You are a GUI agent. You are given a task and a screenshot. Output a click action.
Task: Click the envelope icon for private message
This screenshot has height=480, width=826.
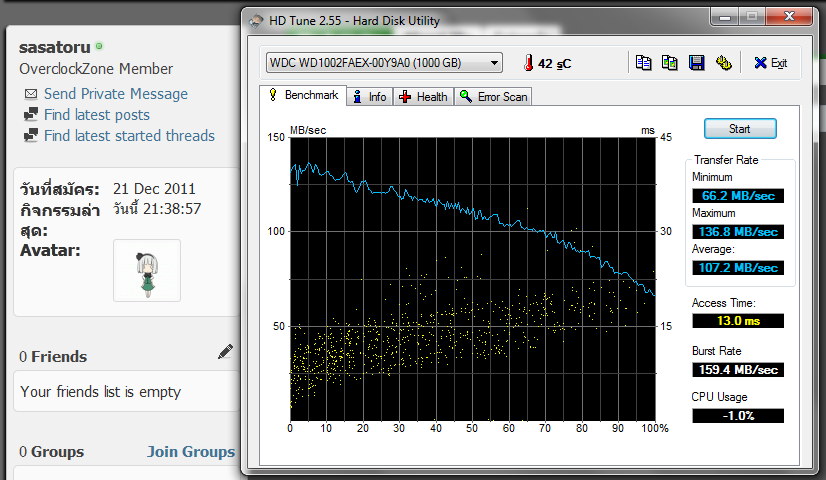point(31,94)
